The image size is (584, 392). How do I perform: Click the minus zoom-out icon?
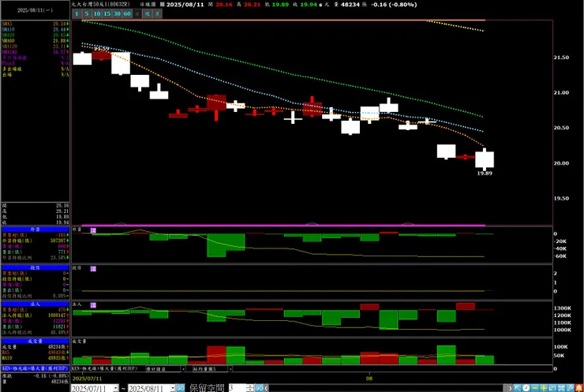click(535, 388)
